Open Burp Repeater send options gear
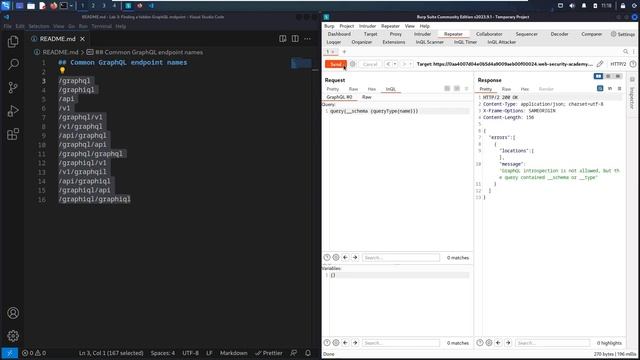 (x=353, y=64)
